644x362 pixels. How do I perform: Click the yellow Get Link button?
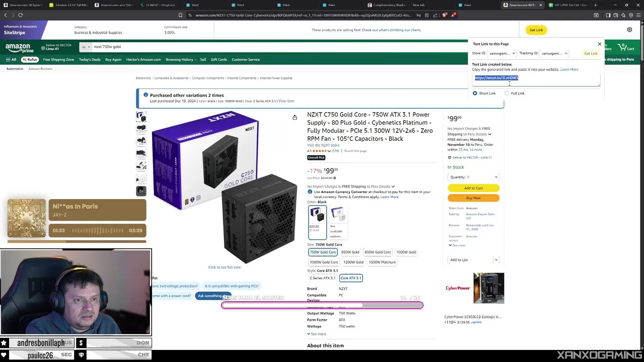click(536, 30)
